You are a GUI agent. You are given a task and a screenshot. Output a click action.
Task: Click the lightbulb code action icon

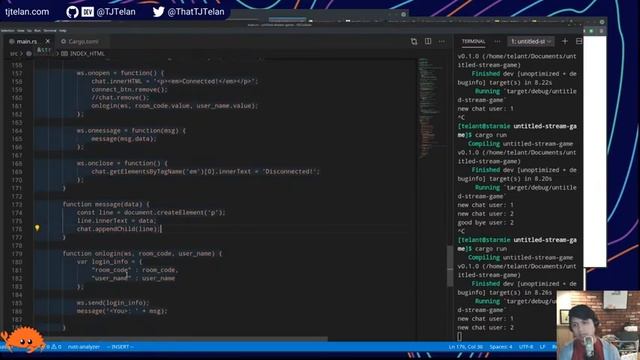coord(37,228)
